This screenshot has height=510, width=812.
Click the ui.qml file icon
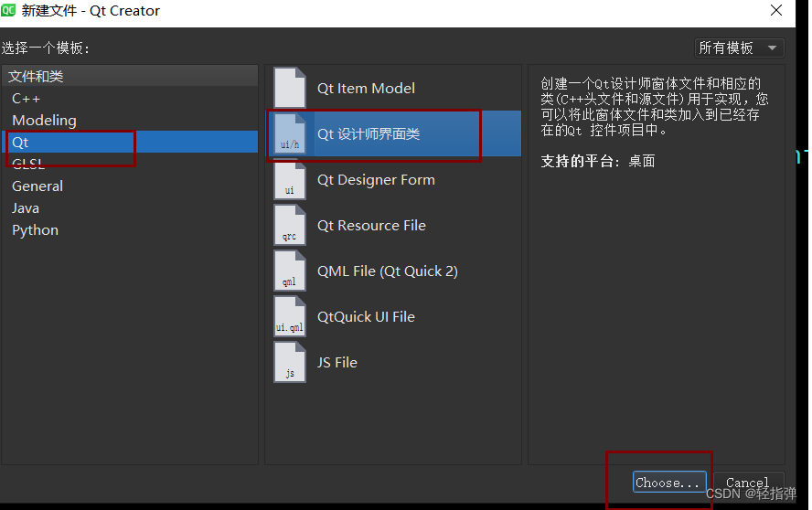(290, 316)
